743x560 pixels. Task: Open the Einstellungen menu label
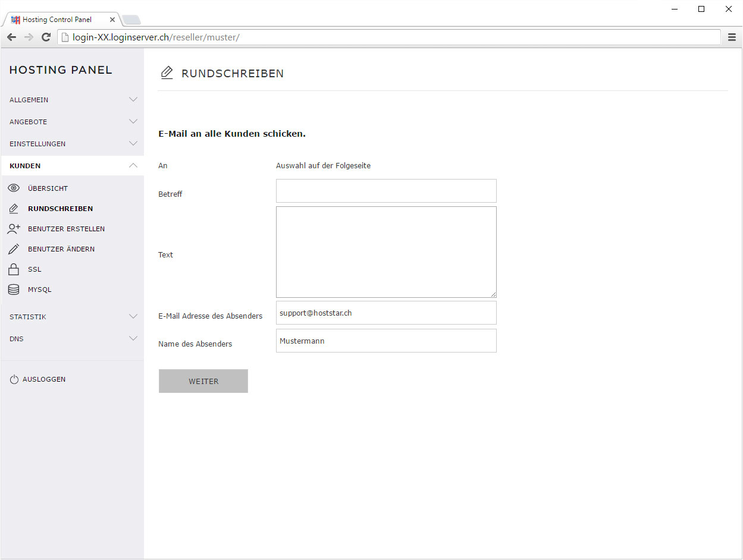pyautogui.click(x=37, y=144)
